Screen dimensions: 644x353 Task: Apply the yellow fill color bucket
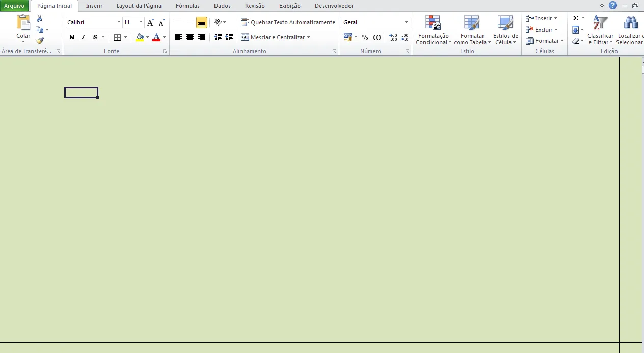(x=140, y=37)
